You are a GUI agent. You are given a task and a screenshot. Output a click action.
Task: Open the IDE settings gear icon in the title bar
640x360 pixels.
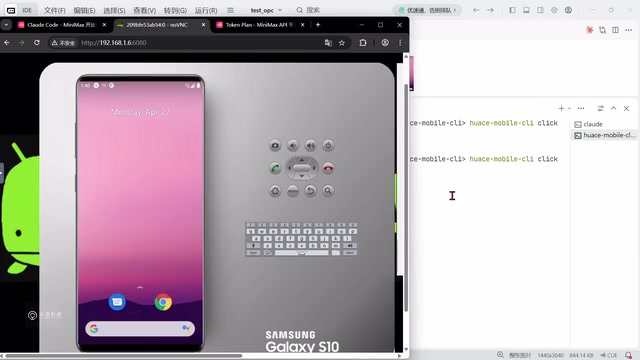(x=554, y=10)
